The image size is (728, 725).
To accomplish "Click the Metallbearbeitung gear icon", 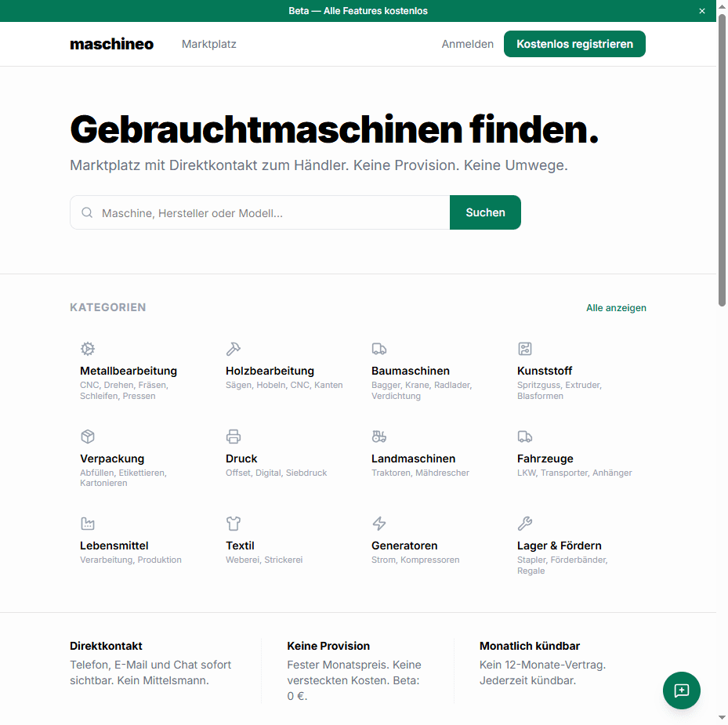I will 88,349.
